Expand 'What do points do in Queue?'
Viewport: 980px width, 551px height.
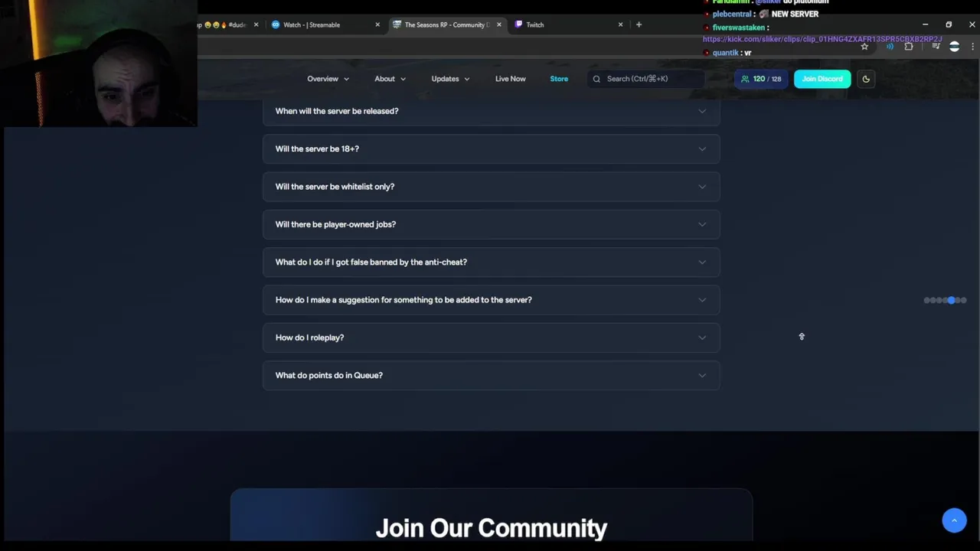pos(491,375)
